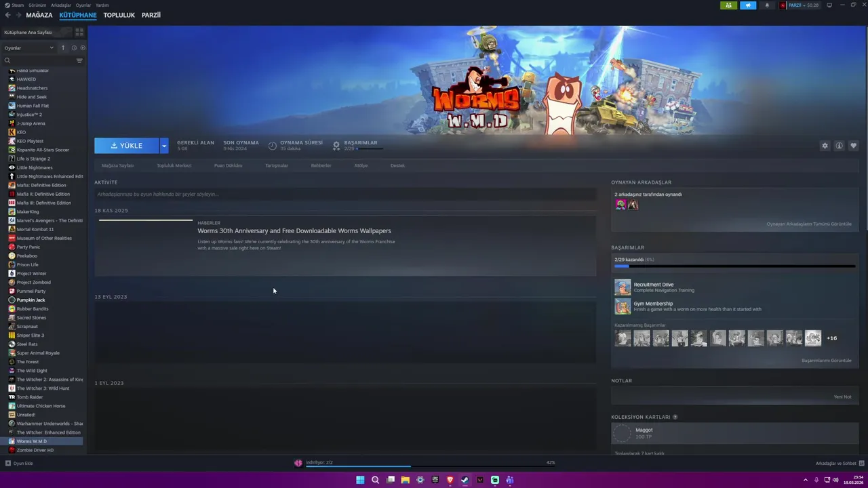Click the Gym Membership achievement icon
868x488 pixels.
(x=623, y=306)
